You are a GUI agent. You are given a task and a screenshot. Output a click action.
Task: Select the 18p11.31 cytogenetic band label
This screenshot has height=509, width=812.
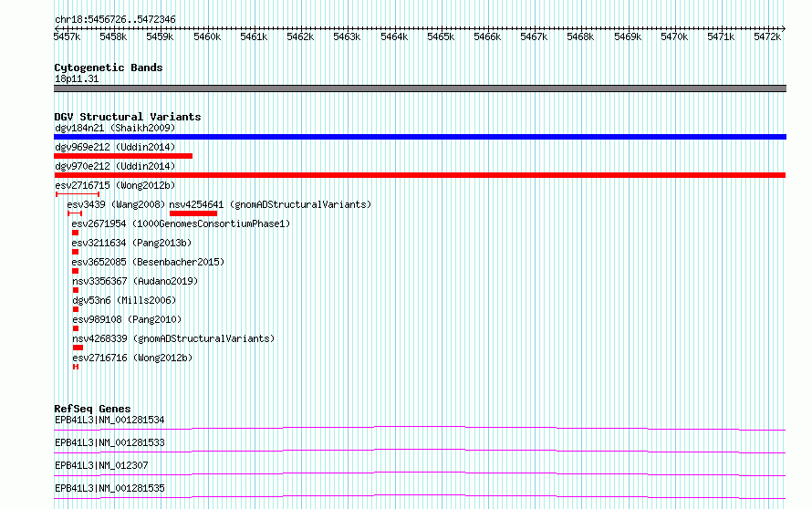[77, 78]
